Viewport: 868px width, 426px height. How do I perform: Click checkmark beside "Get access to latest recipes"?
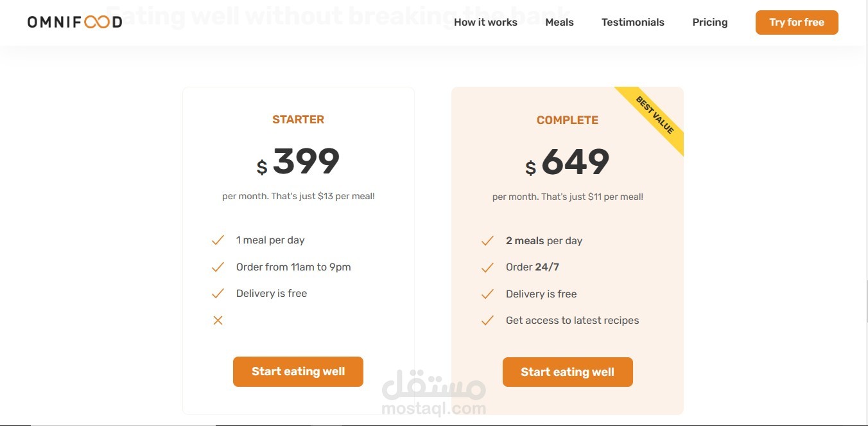(x=487, y=320)
